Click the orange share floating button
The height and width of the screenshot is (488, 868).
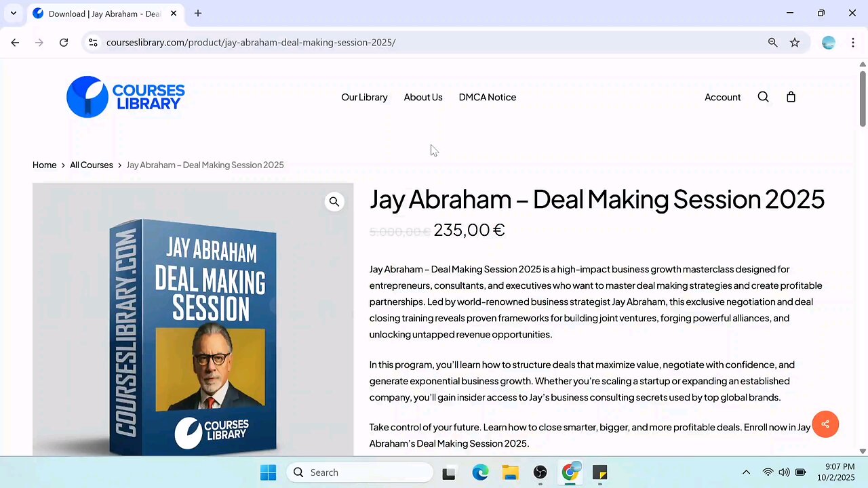pyautogui.click(x=825, y=424)
